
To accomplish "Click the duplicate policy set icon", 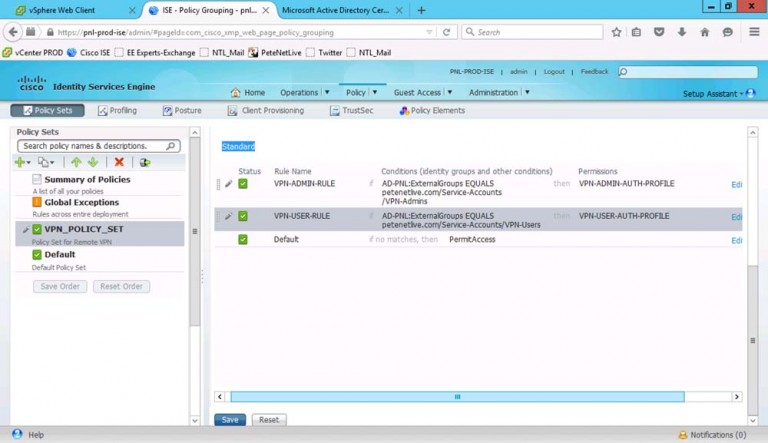I will click(x=43, y=162).
